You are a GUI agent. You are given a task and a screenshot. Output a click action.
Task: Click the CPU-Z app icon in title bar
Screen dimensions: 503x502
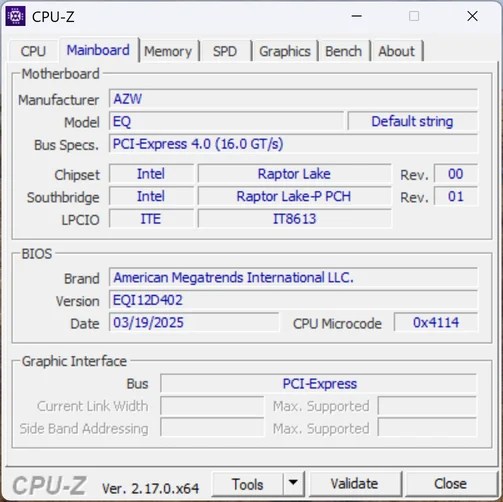15,16
